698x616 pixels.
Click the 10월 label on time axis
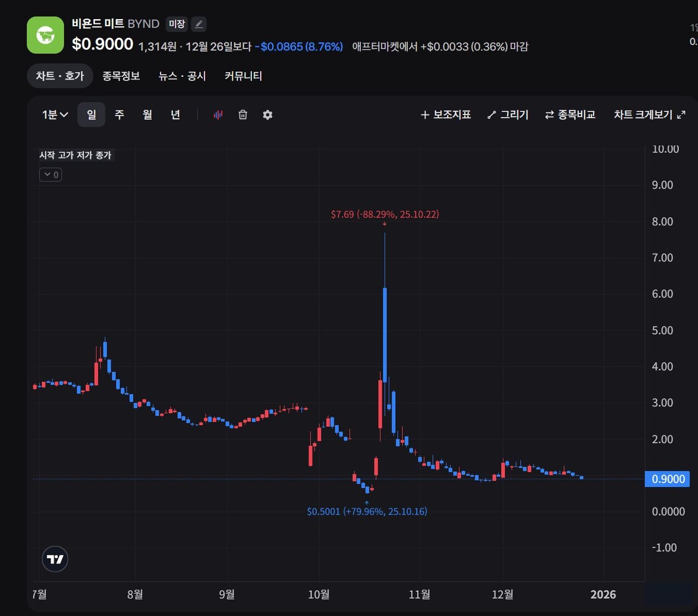[319, 594]
